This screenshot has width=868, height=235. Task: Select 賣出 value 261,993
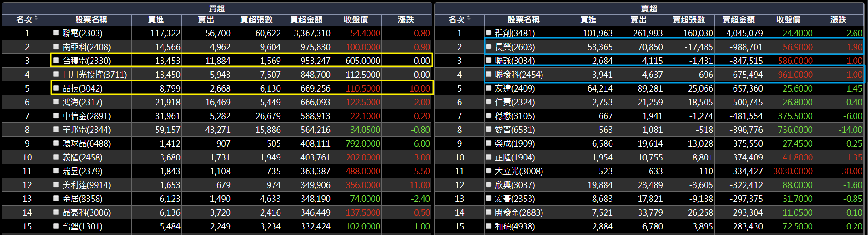(648, 33)
